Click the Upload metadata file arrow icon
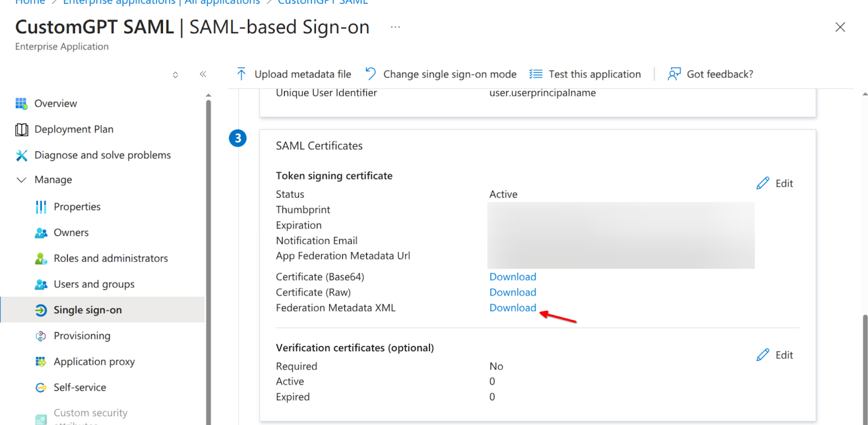Image resolution: width=868 pixels, height=425 pixels. 241,74
